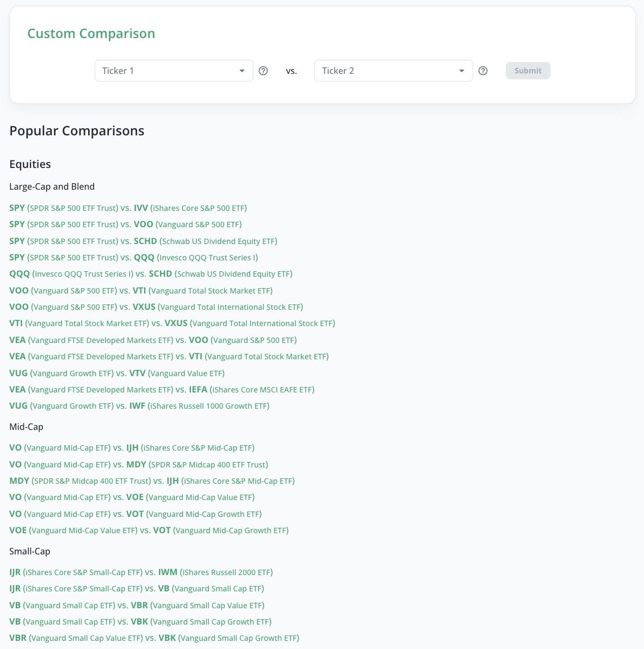Click the Submit button
Image resolution: width=644 pixels, height=649 pixels.
[528, 71]
